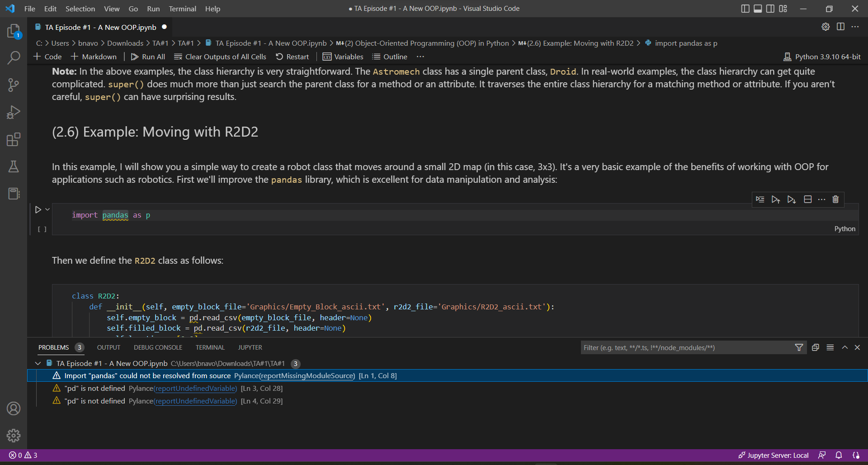Open reportUndefinedVariable link on Ln 3 problem
Viewport: 868px width, 465px height.
[x=195, y=388]
